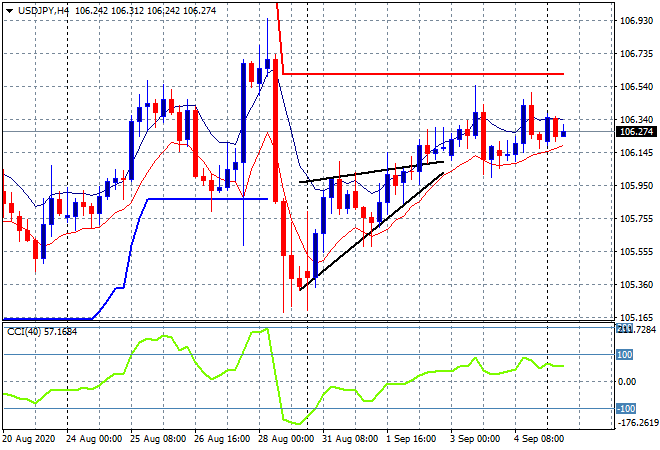Click the 24 Aug 00:00 time label

coord(94,439)
